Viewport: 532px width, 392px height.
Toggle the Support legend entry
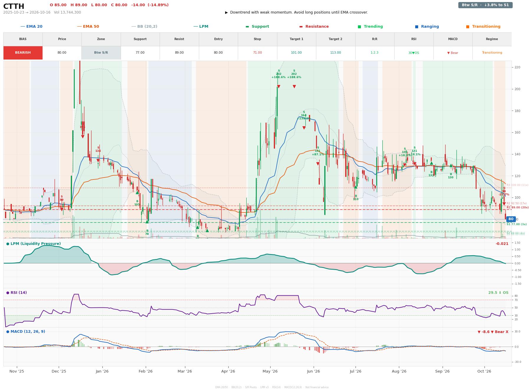point(257,27)
